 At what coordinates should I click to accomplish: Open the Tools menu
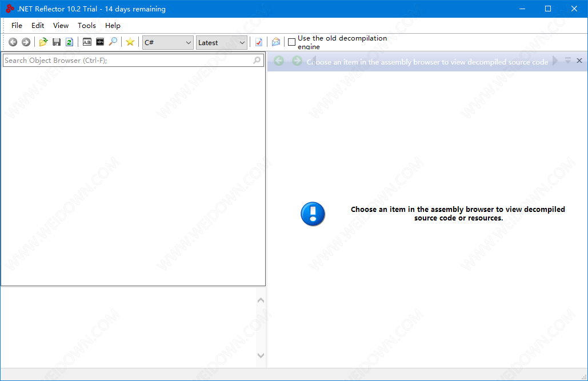coord(87,26)
